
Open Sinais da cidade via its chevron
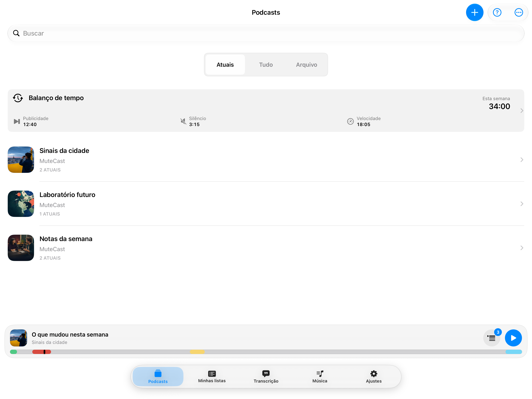tap(521, 160)
